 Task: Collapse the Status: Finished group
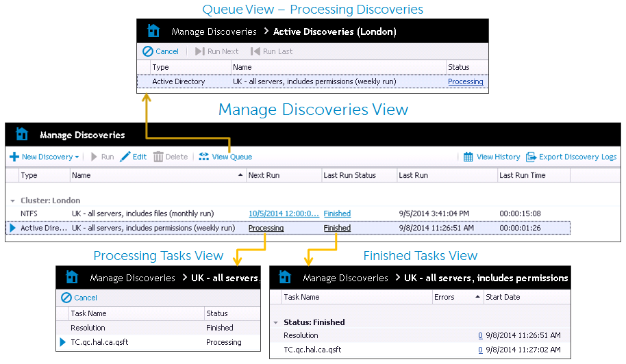click(x=276, y=322)
